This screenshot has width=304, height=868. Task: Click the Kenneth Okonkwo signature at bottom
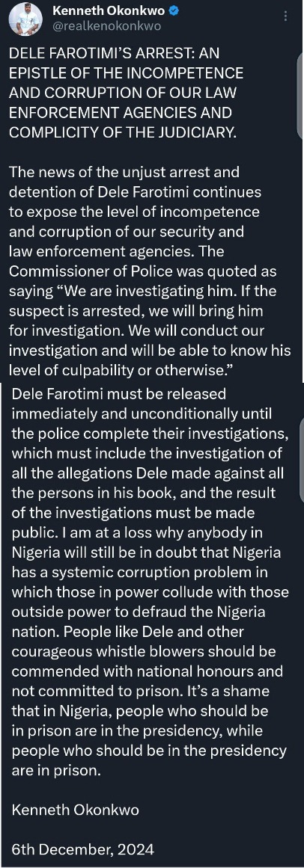click(75, 810)
